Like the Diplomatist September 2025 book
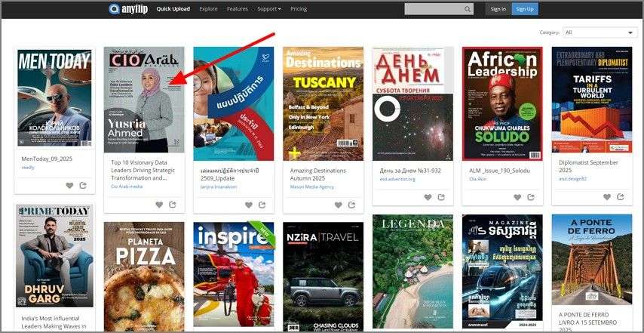The height and width of the screenshot is (333, 644). point(606,197)
